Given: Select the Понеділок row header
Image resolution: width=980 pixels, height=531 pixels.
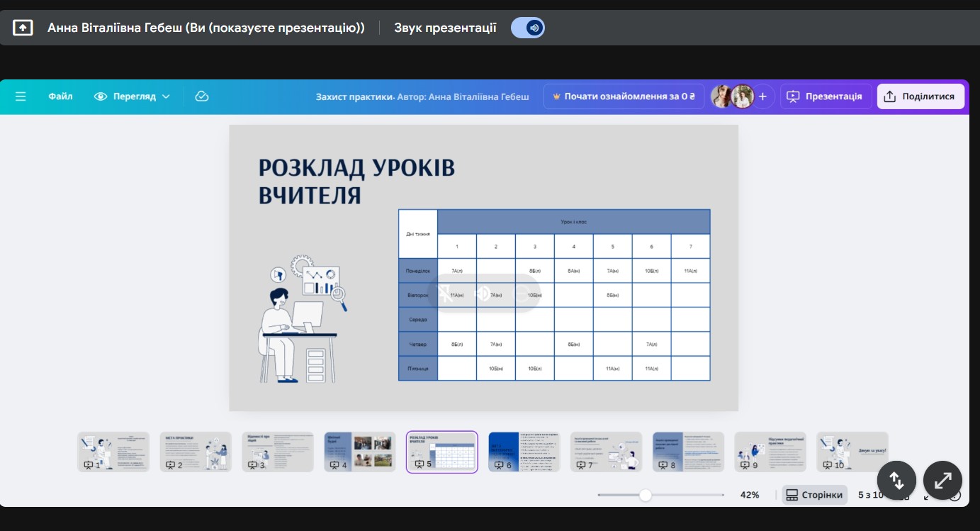Looking at the screenshot, I should pos(418,271).
